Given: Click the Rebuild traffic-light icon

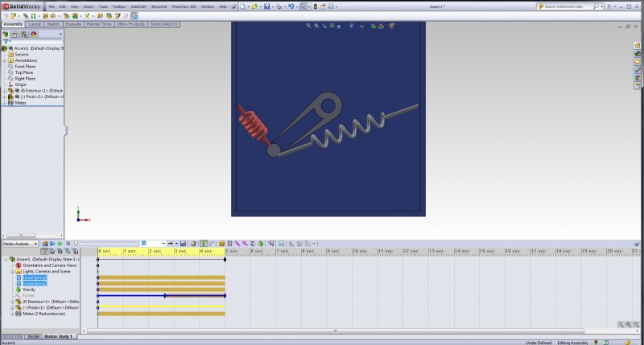Looking at the screenshot, I should point(316,6).
